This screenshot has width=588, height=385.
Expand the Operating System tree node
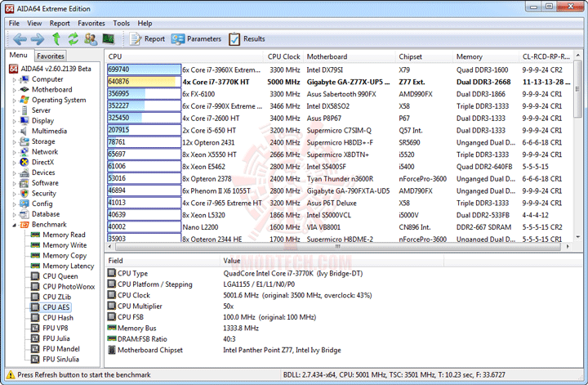point(14,101)
